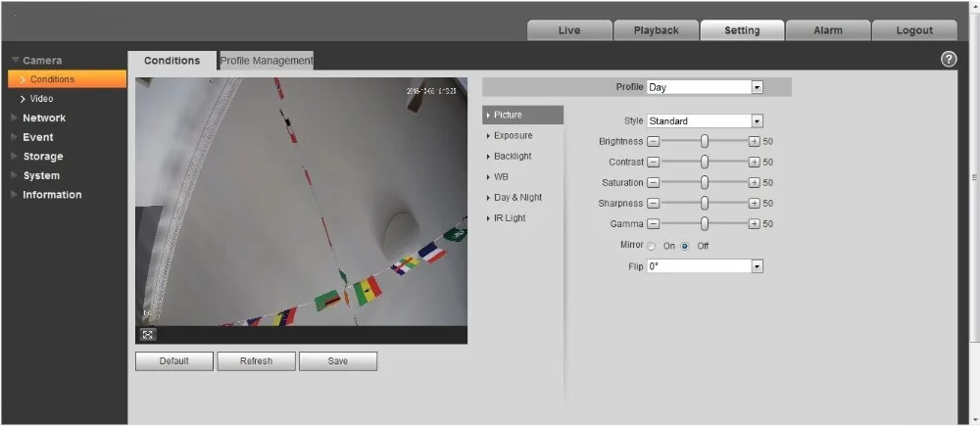Open the Flip dropdown

point(705,266)
